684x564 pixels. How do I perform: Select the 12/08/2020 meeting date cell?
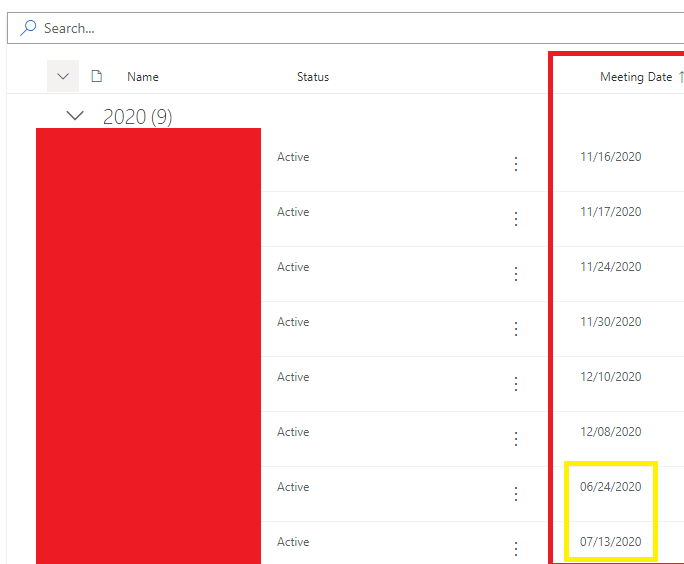click(x=610, y=431)
